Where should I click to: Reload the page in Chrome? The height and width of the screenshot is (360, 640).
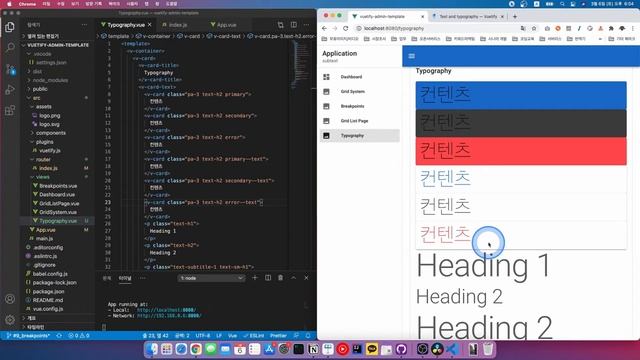click(x=345, y=28)
